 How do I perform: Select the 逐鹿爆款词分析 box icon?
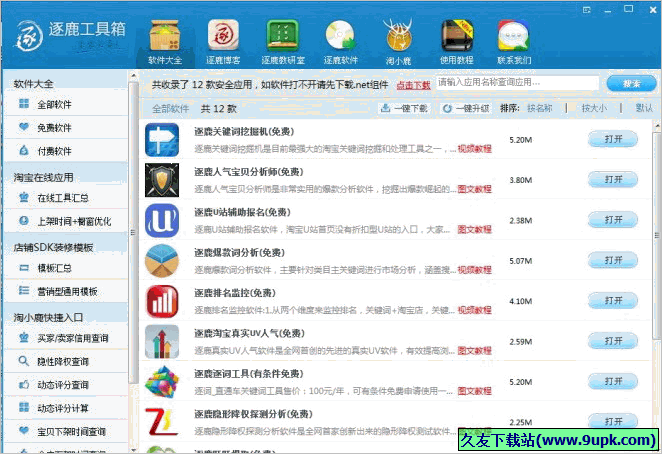(x=162, y=261)
